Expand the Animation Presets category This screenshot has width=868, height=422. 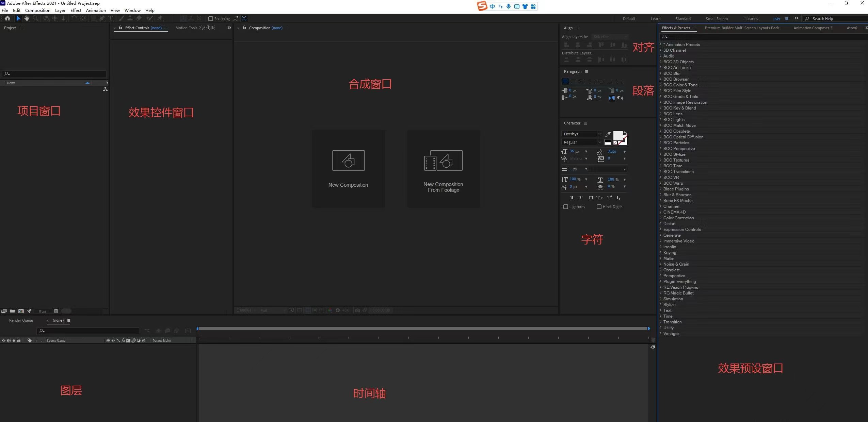pos(661,44)
